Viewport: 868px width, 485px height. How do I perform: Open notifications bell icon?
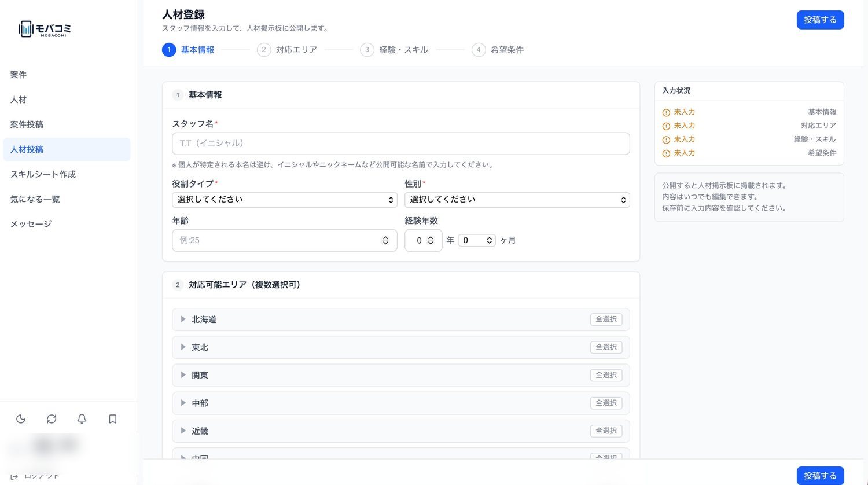[x=82, y=419]
